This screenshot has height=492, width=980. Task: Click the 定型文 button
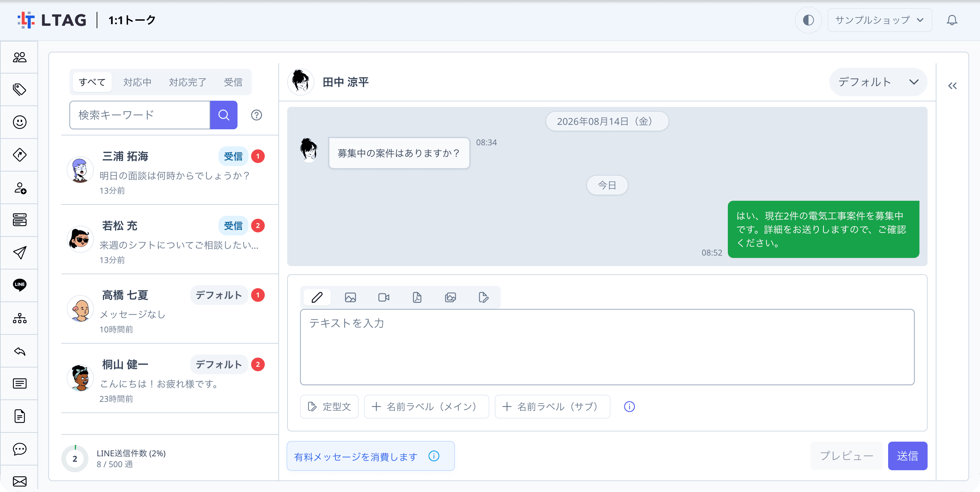[x=329, y=406]
